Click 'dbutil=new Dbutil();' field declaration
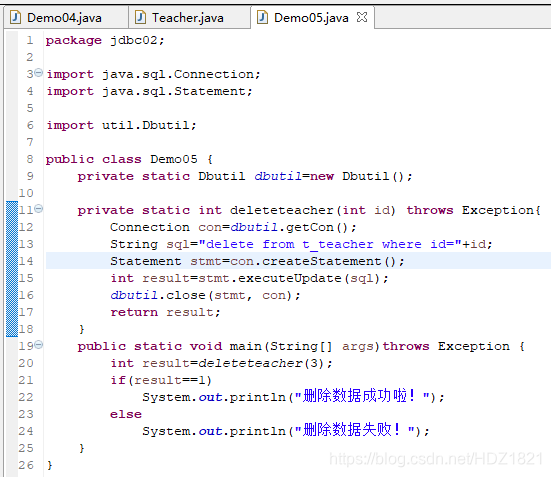 [x=333, y=176]
